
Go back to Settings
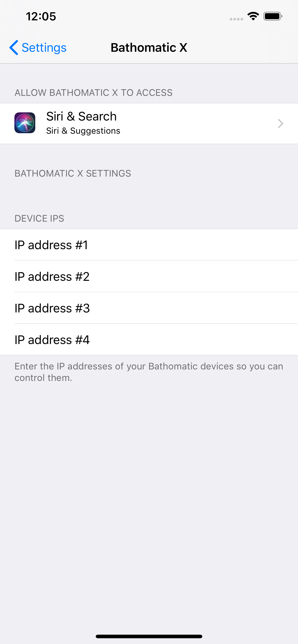38,47
